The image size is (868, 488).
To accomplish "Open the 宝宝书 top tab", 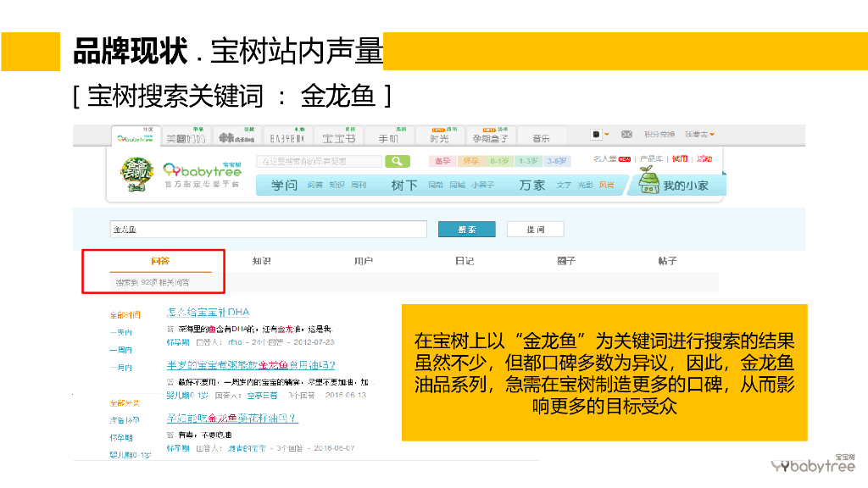I will click(339, 136).
